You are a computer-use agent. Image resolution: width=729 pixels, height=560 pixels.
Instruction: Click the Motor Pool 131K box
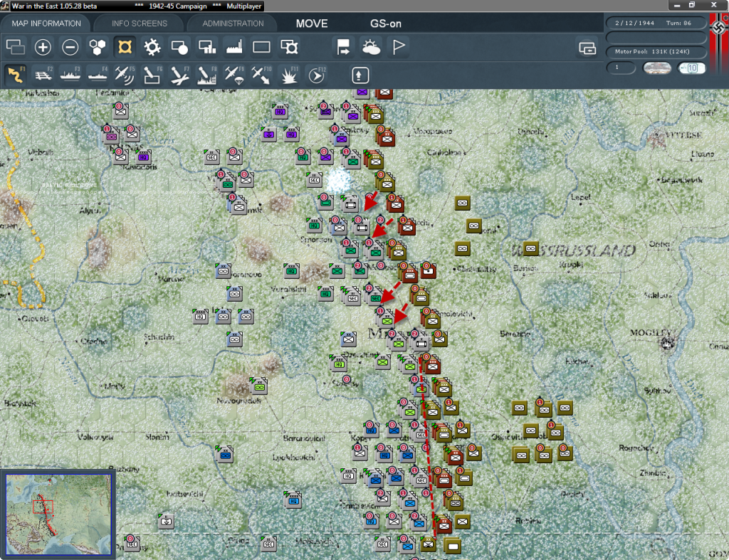(656, 51)
